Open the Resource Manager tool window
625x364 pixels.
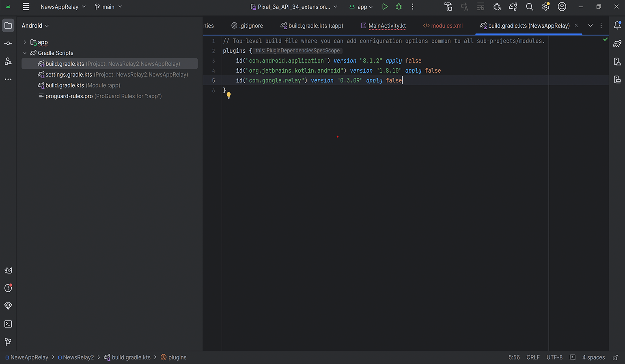(x=8, y=61)
